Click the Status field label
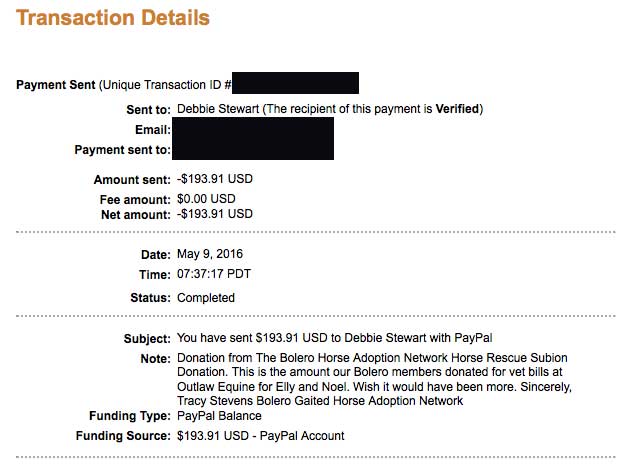The width and height of the screenshot is (626, 471). [151, 298]
